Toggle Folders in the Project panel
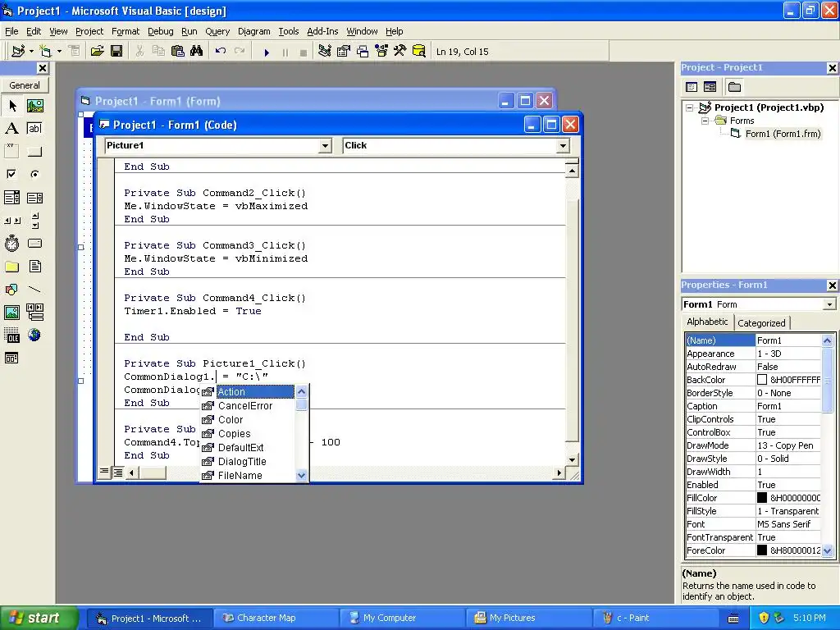840x630 pixels. pos(734,87)
